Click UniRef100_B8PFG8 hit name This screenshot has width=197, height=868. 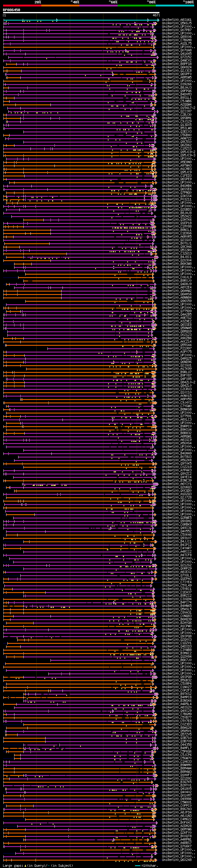(x=177, y=64)
